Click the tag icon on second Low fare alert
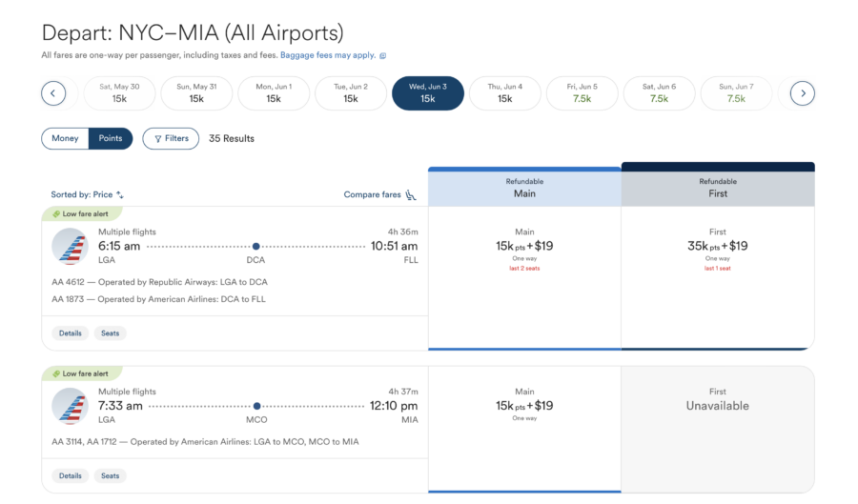This screenshot has height=504, width=858. point(56,373)
